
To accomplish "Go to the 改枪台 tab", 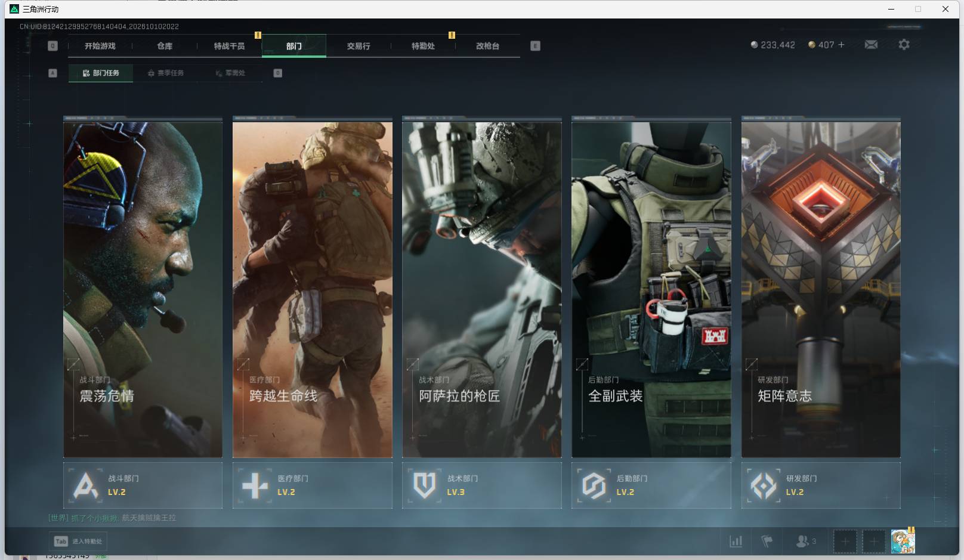I will [x=487, y=46].
